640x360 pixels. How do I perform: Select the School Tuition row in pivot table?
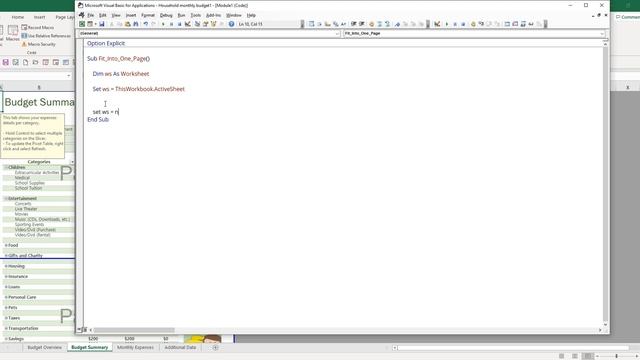coord(29,188)
